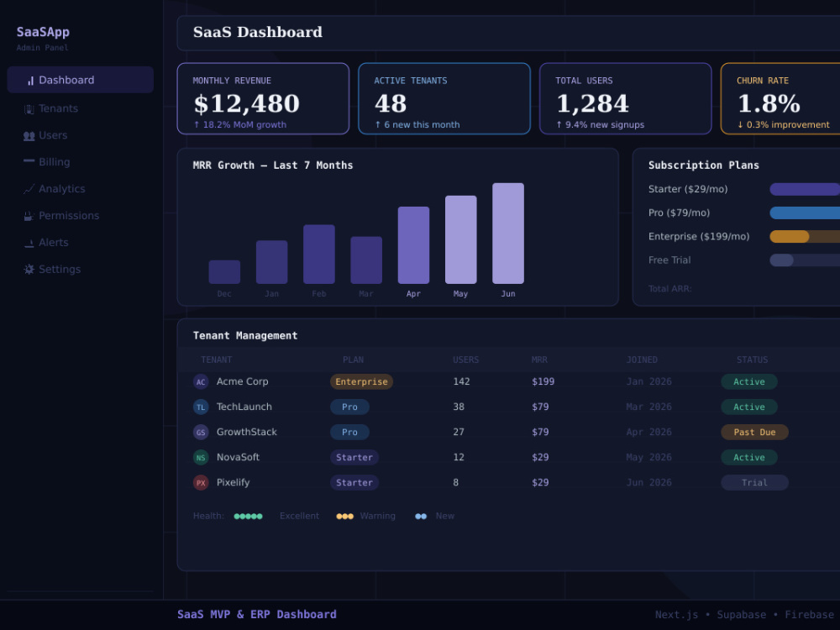Click the AC avatar for Acme Corp
Screen dimensions: 840x630
click(x=201, y=382)
